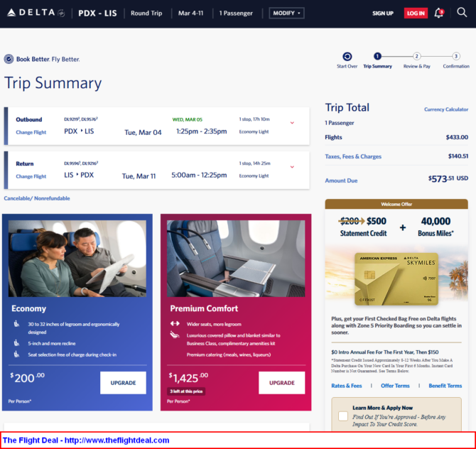
Task: Click Cancelable/ Nonrefundable link
Action: point(37,198)
